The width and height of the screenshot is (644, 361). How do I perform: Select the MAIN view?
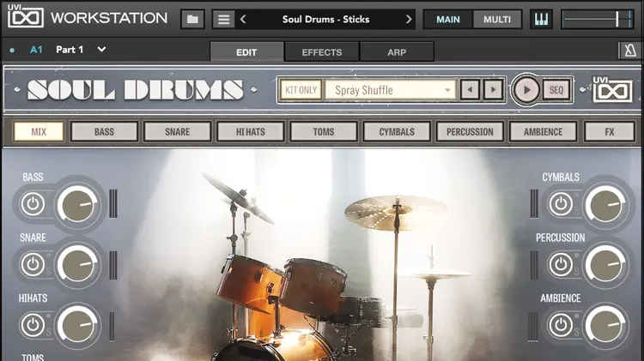448,19
